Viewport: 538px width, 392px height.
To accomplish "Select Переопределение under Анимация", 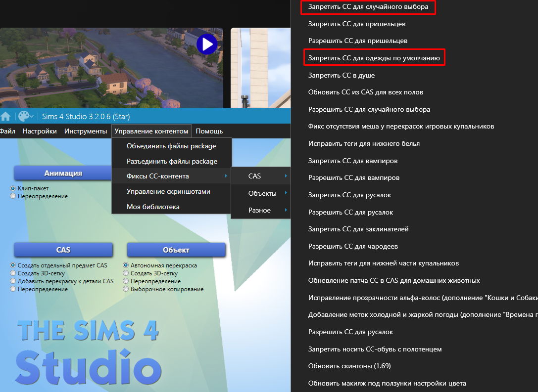I will tap(13, 196).
